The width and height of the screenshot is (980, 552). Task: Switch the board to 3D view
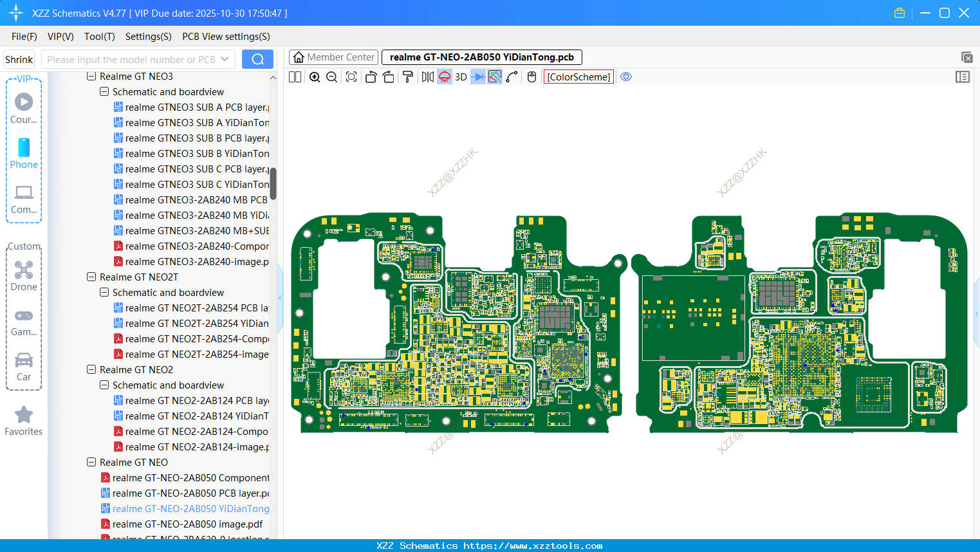click(x=461, y=77)
